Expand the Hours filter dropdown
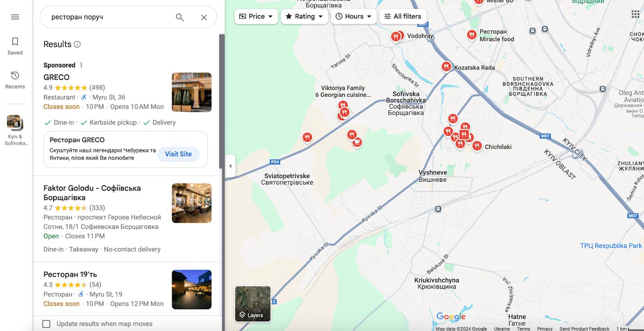Screen dimensions: 644x331 354,16
